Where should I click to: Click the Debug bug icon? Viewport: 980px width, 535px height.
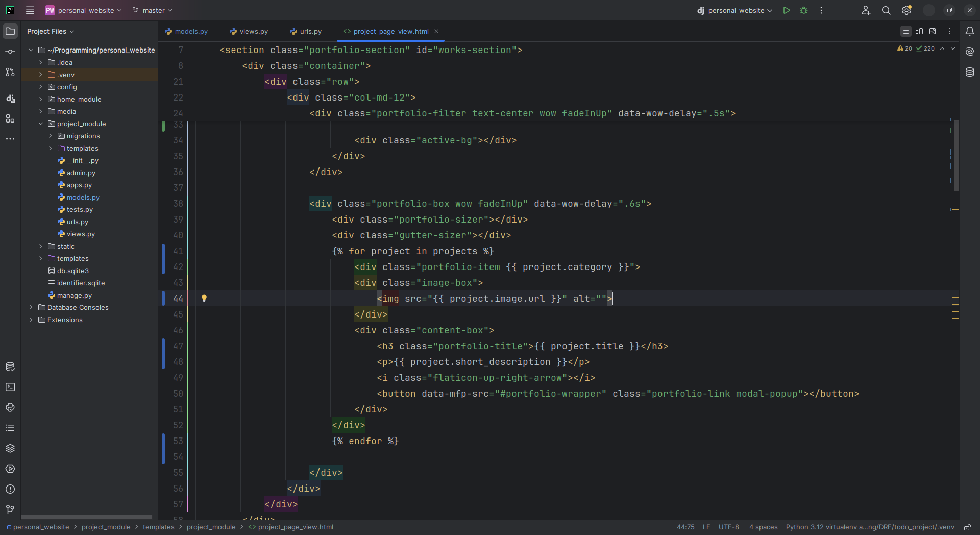click(804, 10)
